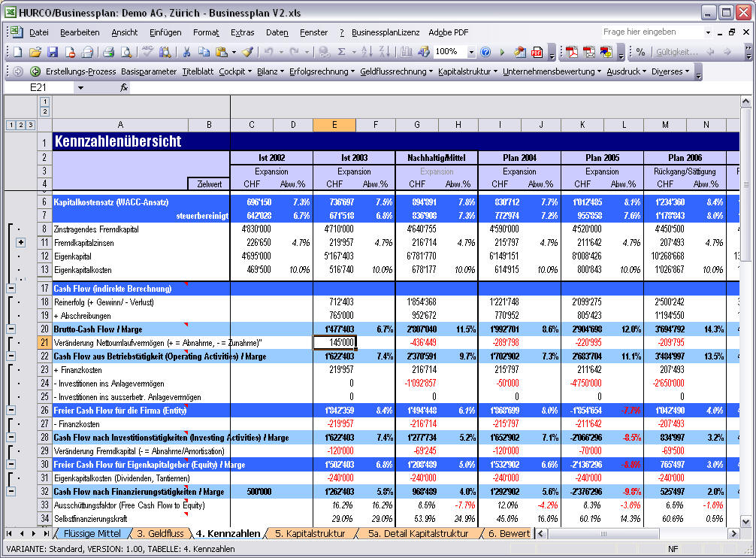This screenshot has height=558, width=756.
Task: Click the Basisparameter toolbar button
Action: point(149,71)
